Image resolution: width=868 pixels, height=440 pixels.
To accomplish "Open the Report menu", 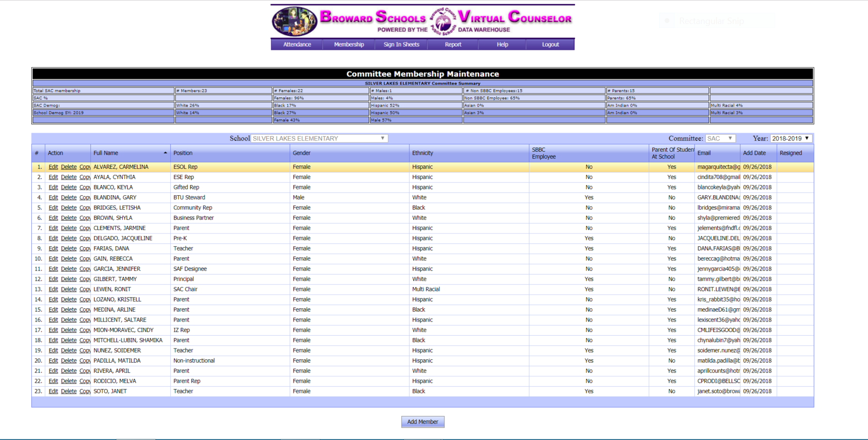I will [453, 45].
